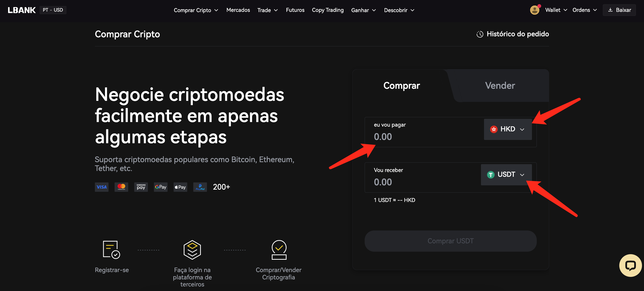Image resolution: width=644 pixels, height=291 pixels.
Task: Open the user profile avatar
Action: point(534,10)
